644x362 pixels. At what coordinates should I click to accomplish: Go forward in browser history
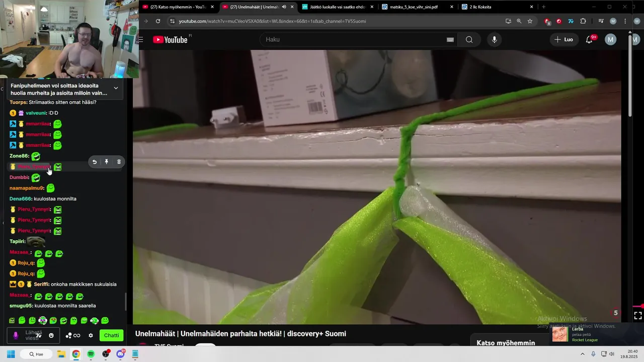pos(146,21)
